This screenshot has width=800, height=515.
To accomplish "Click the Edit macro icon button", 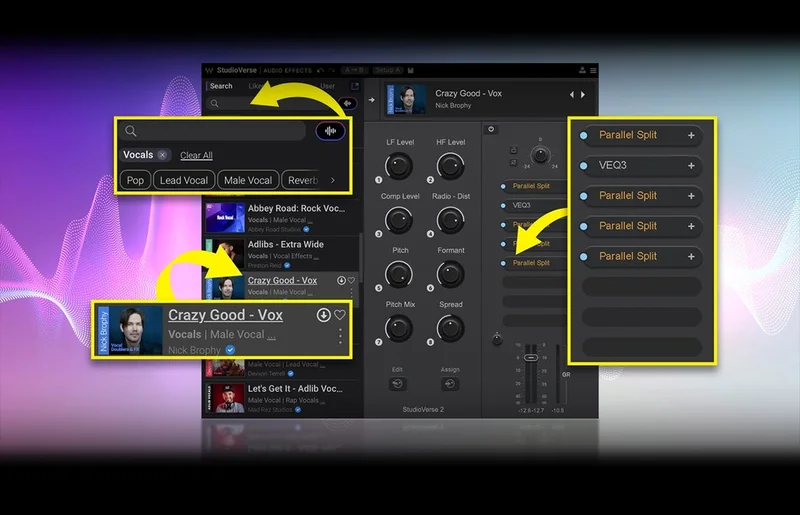I will point(397,383).
